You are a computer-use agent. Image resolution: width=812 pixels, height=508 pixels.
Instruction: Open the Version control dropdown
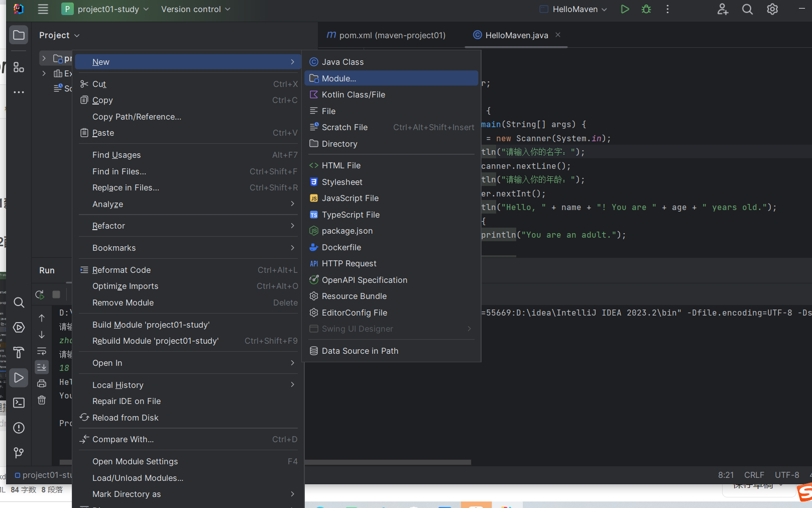pos(195,9)
